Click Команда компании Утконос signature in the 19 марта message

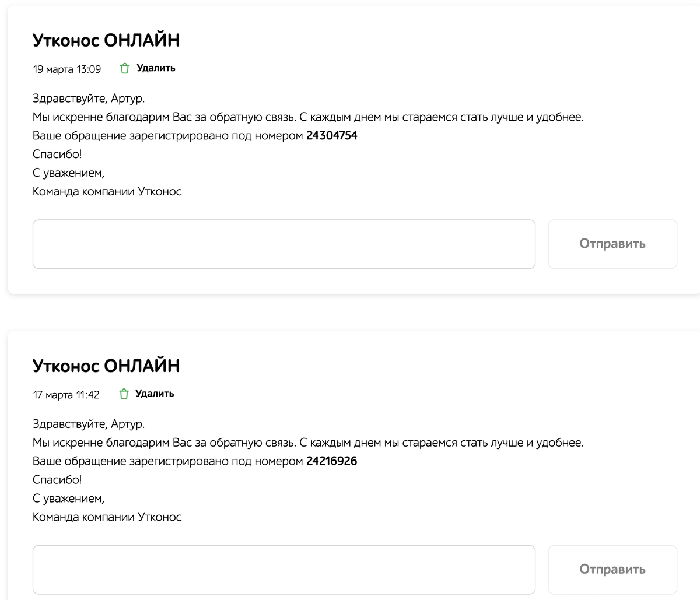[x=107, y=191]
